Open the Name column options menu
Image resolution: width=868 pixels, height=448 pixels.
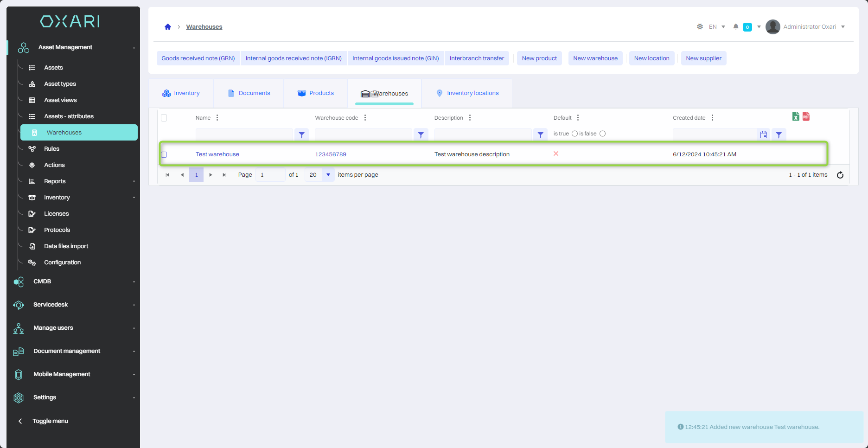tap(217, 118)
